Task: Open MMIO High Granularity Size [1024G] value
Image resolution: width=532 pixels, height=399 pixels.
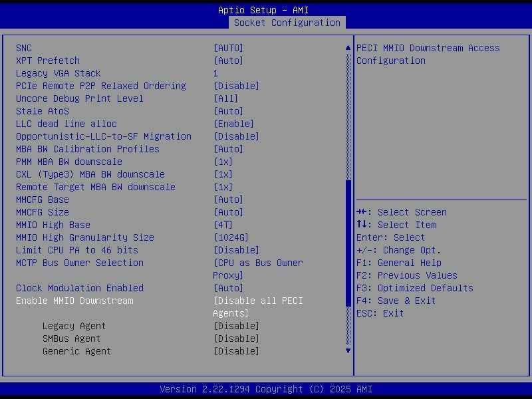Action: click(x=231, y=237)
